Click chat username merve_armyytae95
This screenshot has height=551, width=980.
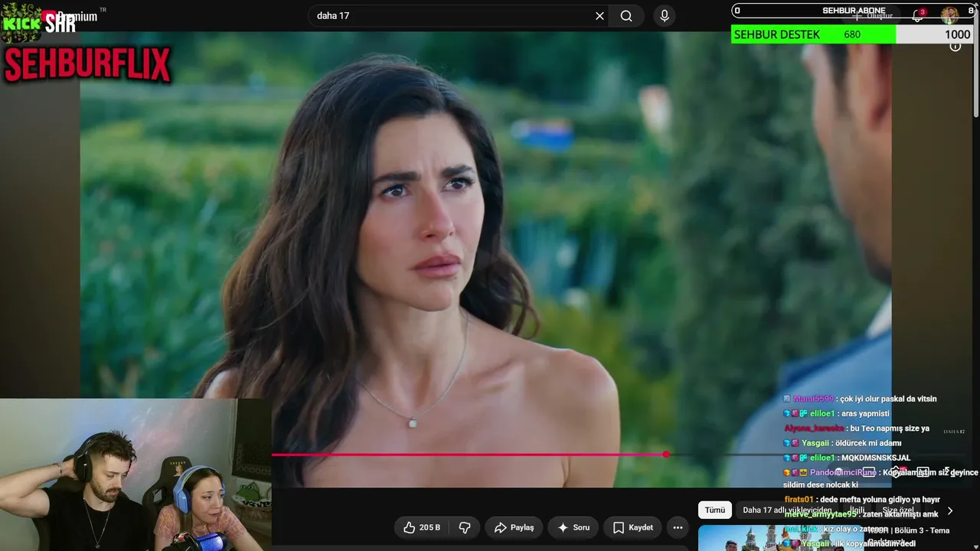click(820, 514)
